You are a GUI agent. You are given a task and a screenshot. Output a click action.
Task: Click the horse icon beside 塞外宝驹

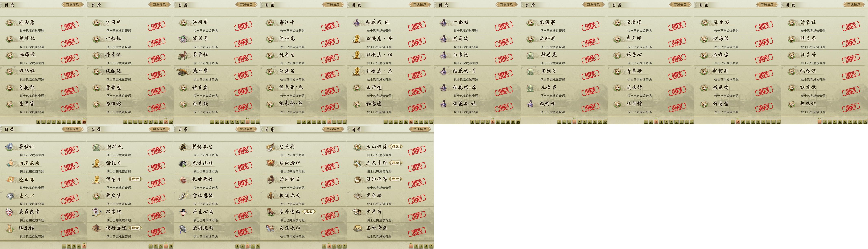(270, 212)
